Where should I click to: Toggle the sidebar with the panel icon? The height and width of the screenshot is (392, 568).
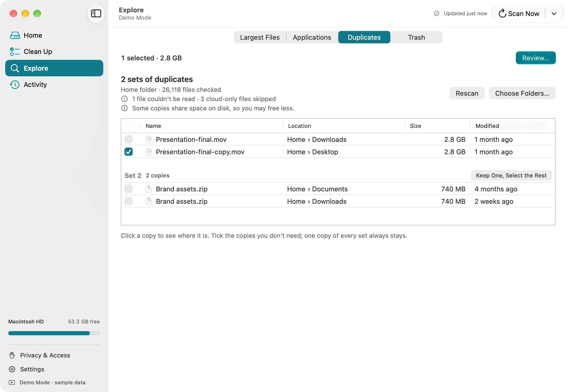96,13
